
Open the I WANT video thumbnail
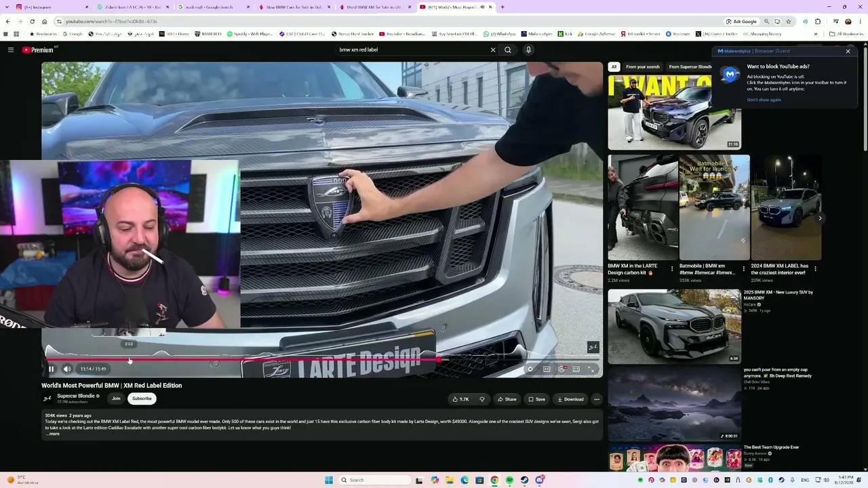tap(674, 112)
